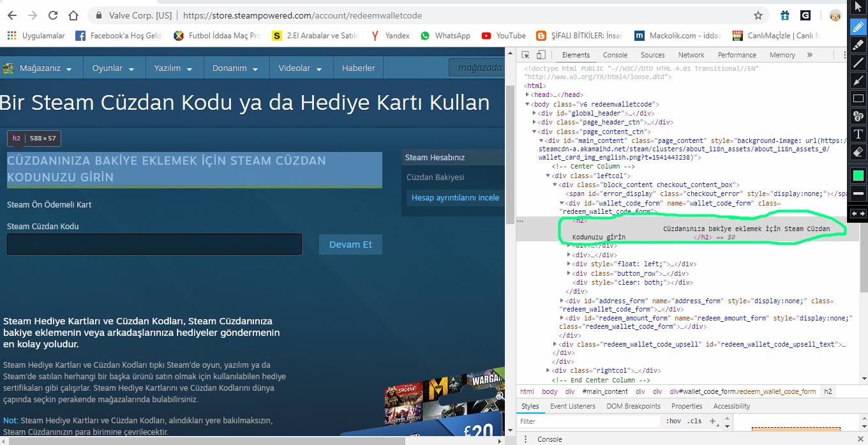
Task: Expand the head node
Action: point(528,95)
